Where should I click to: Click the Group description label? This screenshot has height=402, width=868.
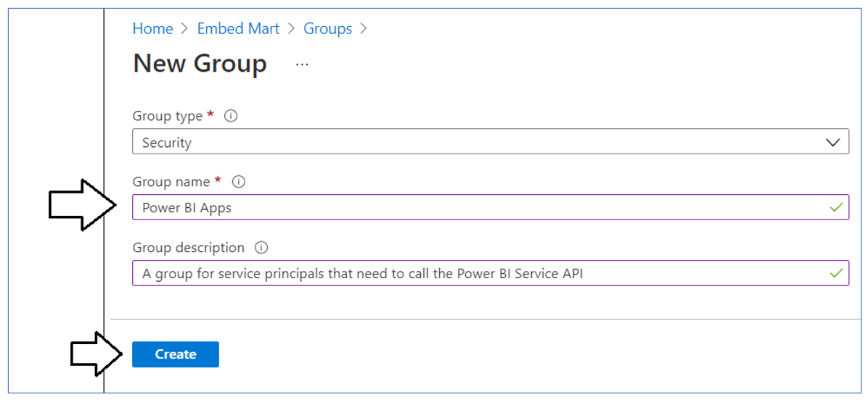(x=188, y=248)
